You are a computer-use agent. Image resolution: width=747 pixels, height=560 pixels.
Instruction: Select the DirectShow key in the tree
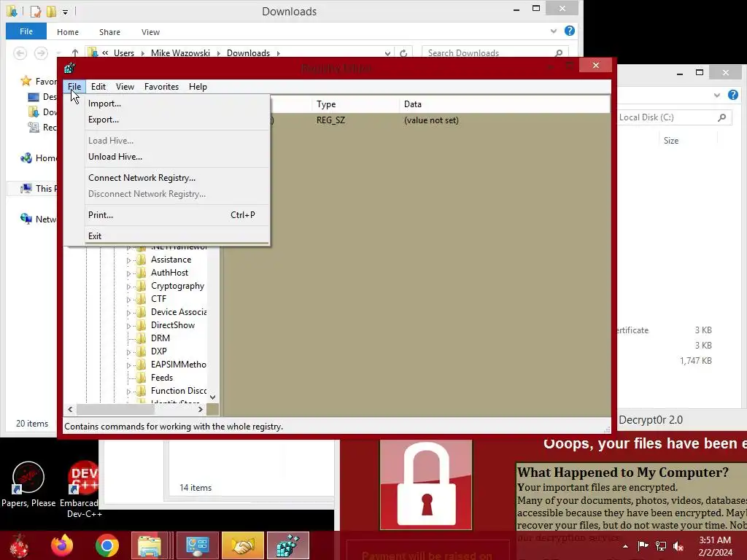click(x=172, y=324)
